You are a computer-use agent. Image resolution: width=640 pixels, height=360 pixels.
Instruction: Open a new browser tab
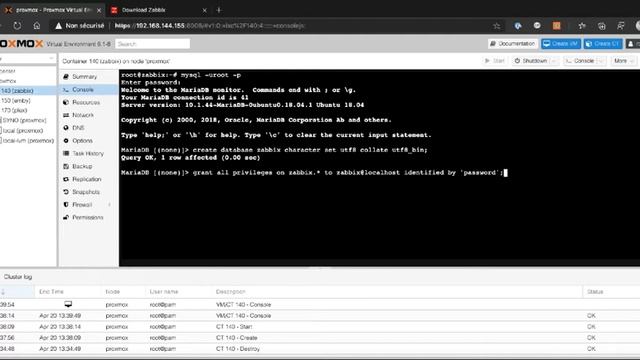tap(219, 10)
